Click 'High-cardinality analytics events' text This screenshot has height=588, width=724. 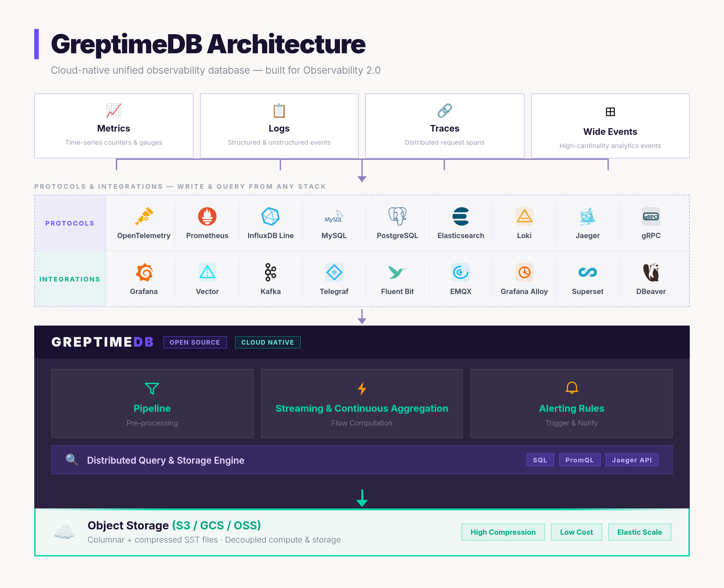pos(610,146)
